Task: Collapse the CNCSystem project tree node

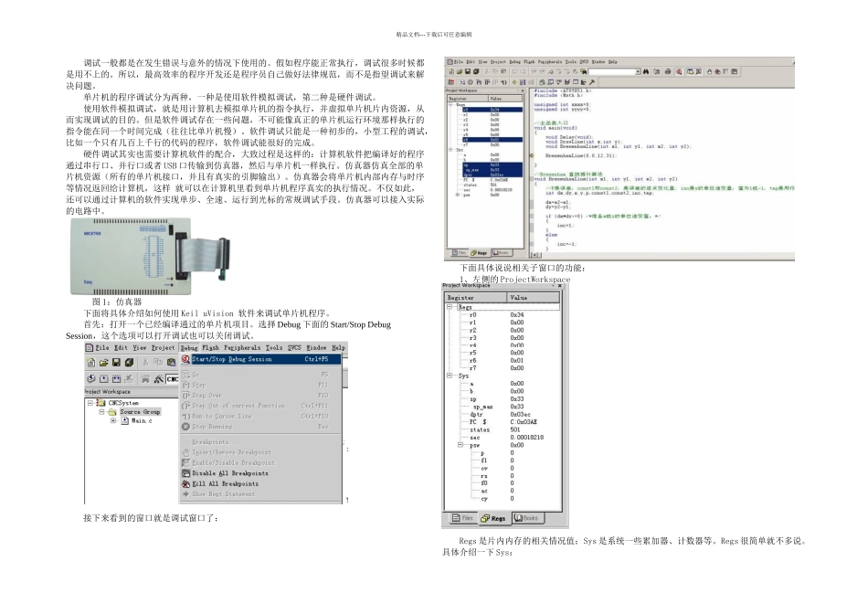Action: (x=90, y=403)
